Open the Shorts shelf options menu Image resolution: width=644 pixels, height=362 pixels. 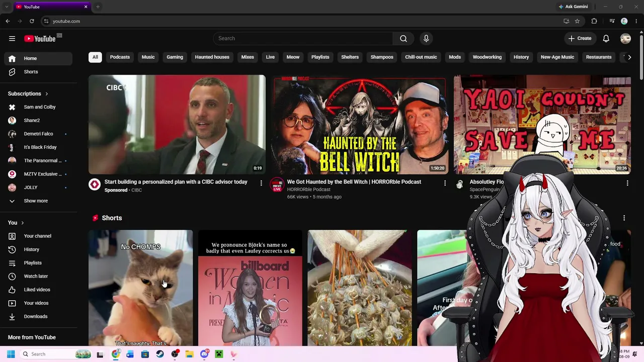point(624,218)
